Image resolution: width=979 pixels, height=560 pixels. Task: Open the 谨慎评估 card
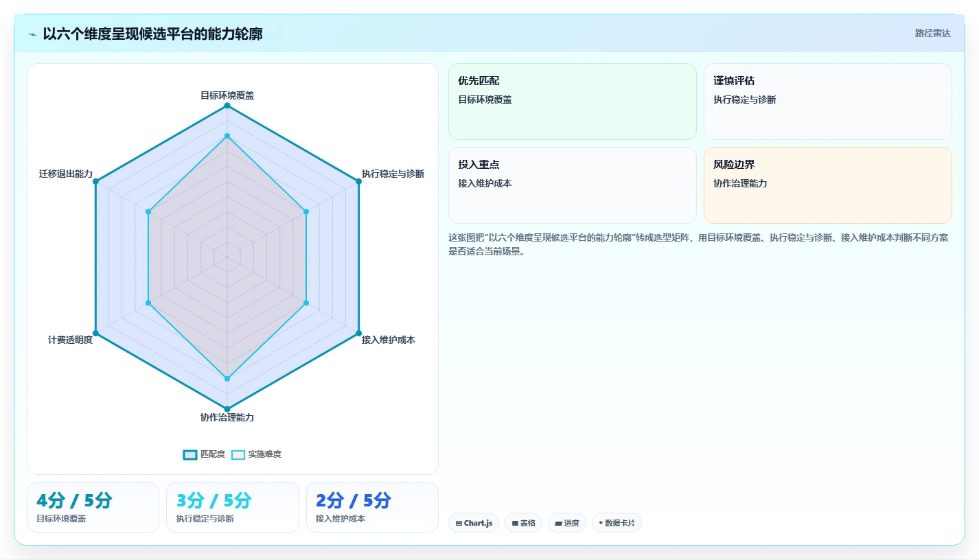[x=828, y=102]
